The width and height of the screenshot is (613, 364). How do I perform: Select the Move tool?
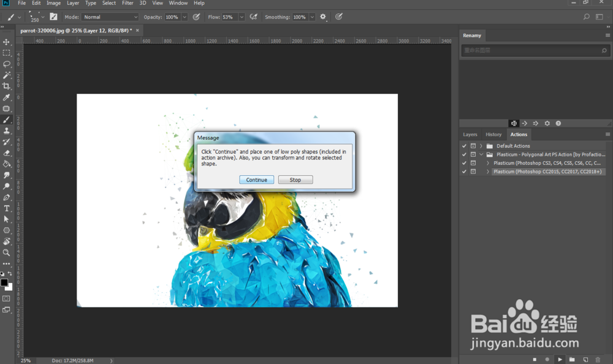(6, 42)
